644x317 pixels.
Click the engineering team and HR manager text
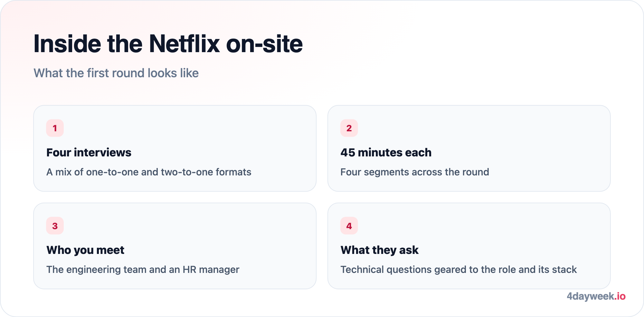pos(143,270)
